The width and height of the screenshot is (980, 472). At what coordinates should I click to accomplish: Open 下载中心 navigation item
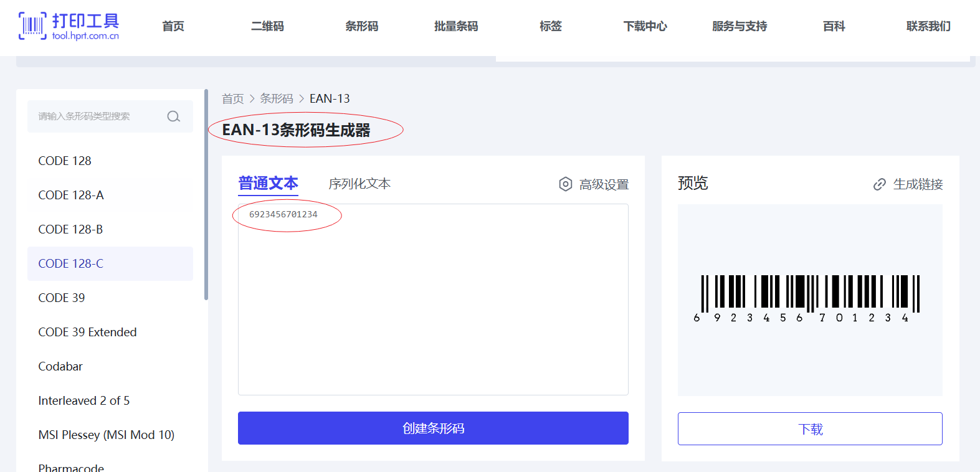[x=645, y=26]
